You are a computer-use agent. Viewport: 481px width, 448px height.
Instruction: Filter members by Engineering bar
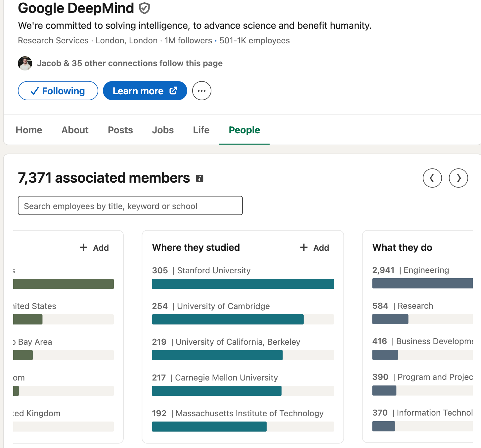422,283
